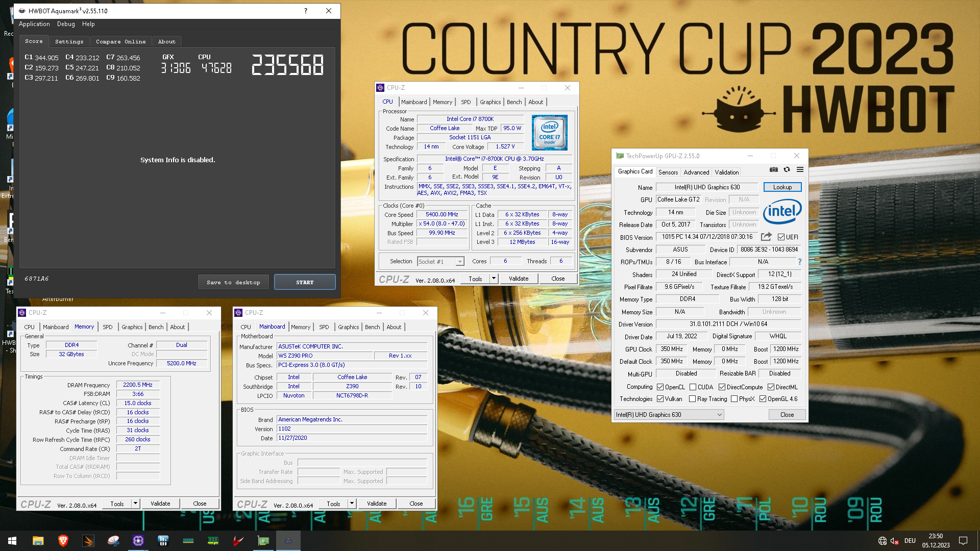Open SPD tab in CPU-Z Memory window
This screenshot has height=551, width=980.
(x=108, y=327)
